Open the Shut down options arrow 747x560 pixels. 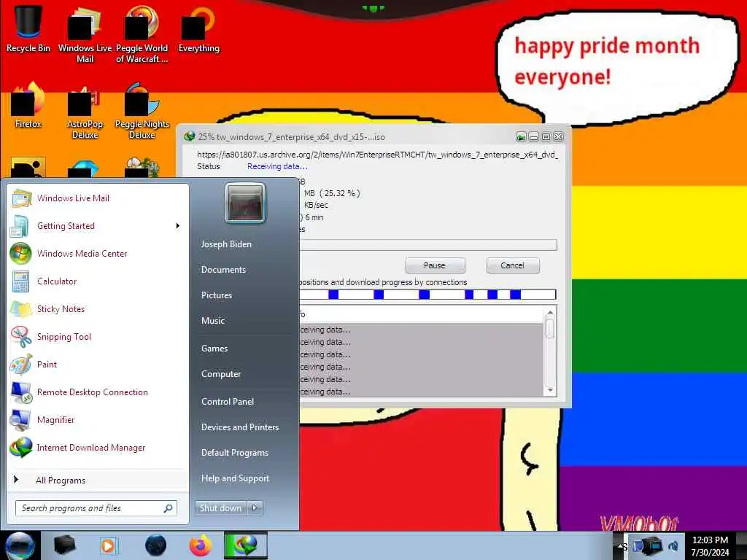[255, 508]
